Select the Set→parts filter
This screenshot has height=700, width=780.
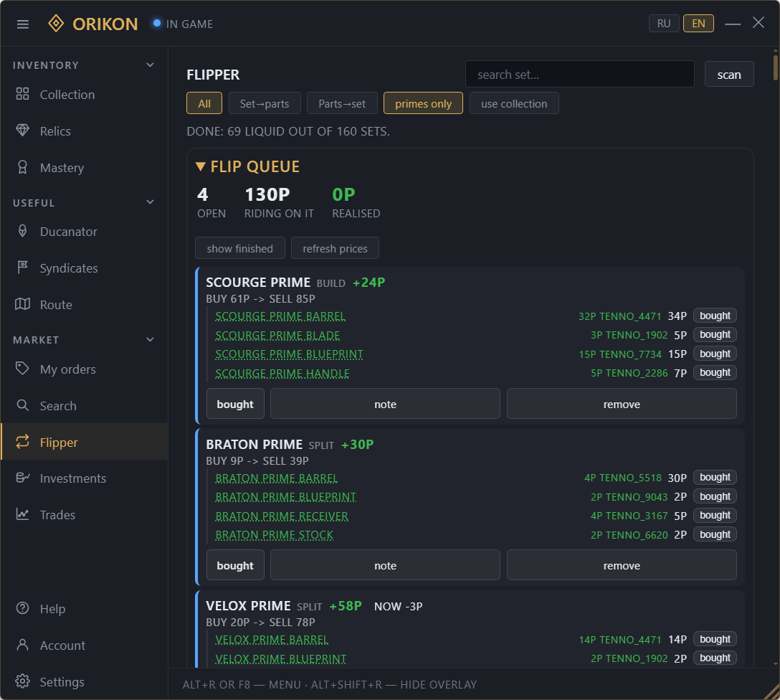click(x=265, y=103)
